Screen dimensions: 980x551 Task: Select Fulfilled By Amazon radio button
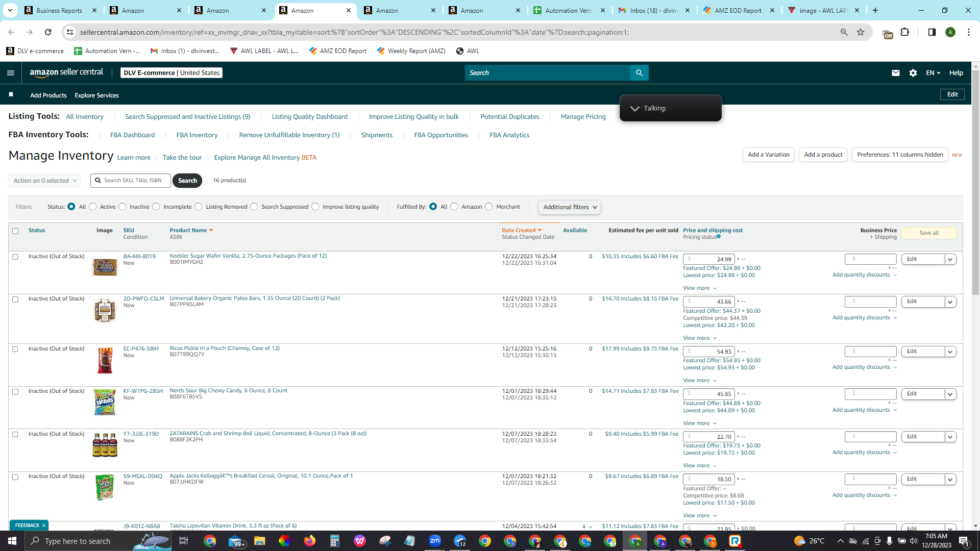click(454, 207)
